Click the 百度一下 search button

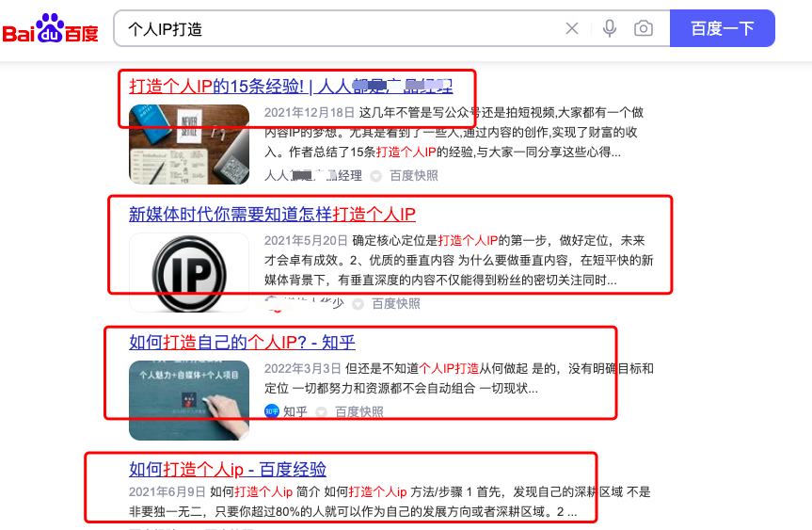pyautogui.click(x=723, y=28)
